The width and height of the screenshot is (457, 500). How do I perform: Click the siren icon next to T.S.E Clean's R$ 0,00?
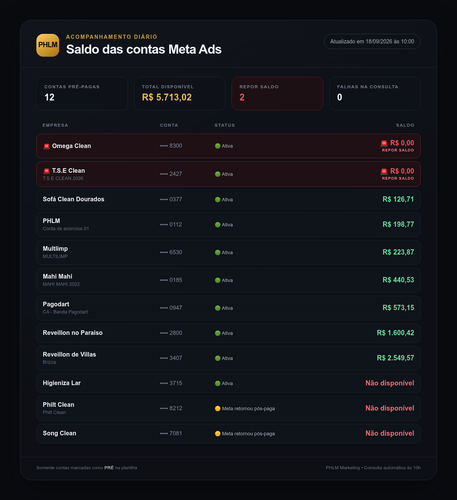point(384,171)
